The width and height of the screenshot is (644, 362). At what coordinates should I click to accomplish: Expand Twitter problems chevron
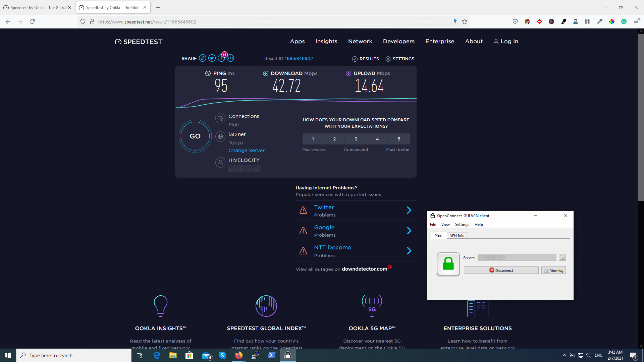pos(409,210)
